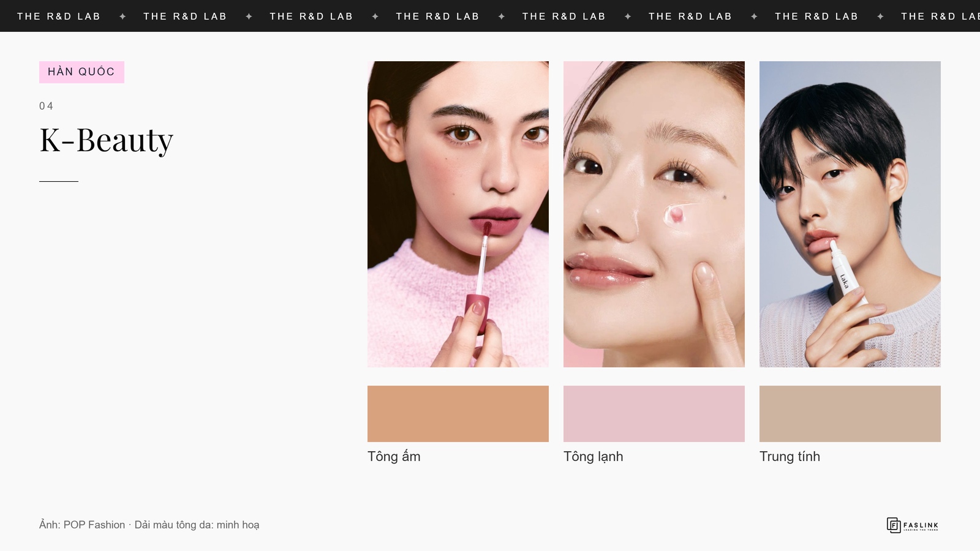
Task: Pick the neutral beige swatch
Action: tap(850, 414)
